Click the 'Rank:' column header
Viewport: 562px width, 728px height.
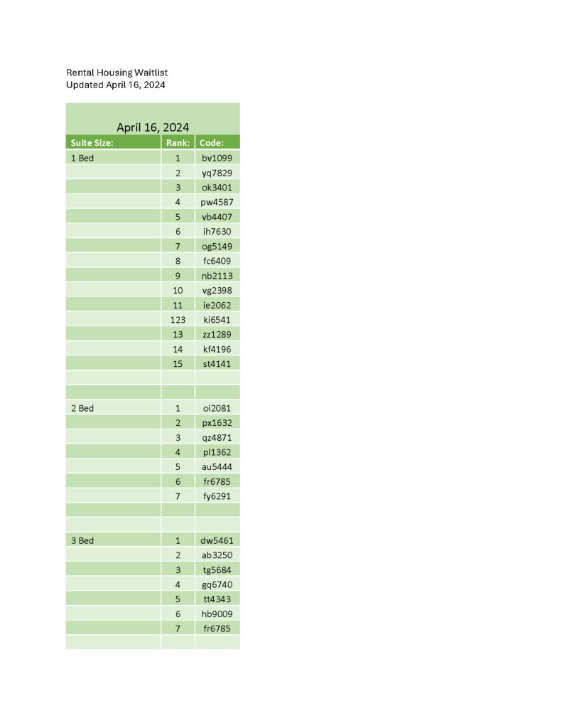pyautogui.click(x=178, y=142)
